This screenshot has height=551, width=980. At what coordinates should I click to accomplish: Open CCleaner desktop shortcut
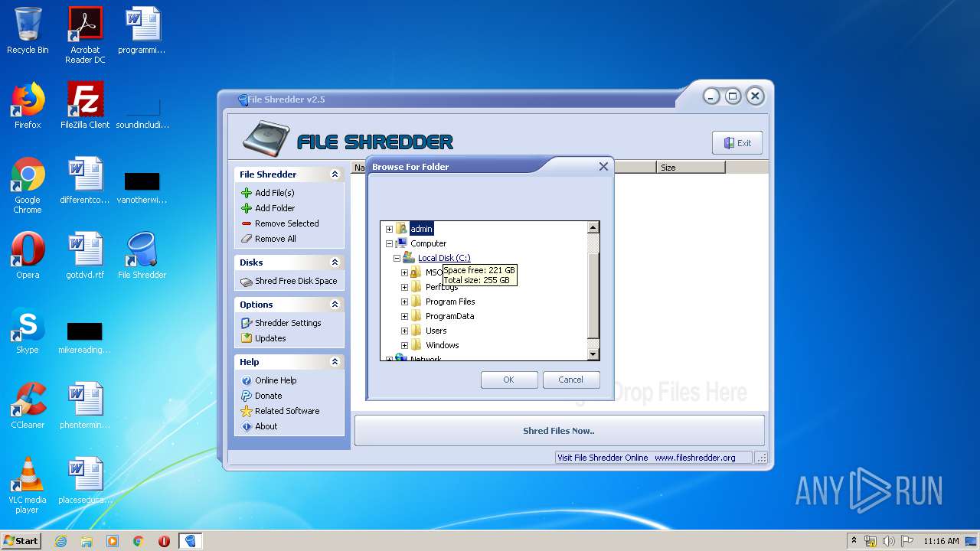click(28, 406)
